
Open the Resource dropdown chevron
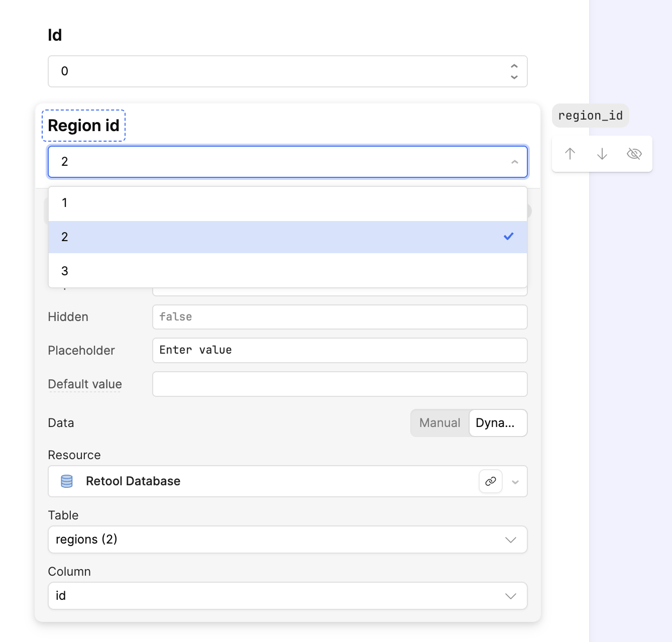pyautogui.click(x=515, y=482)
